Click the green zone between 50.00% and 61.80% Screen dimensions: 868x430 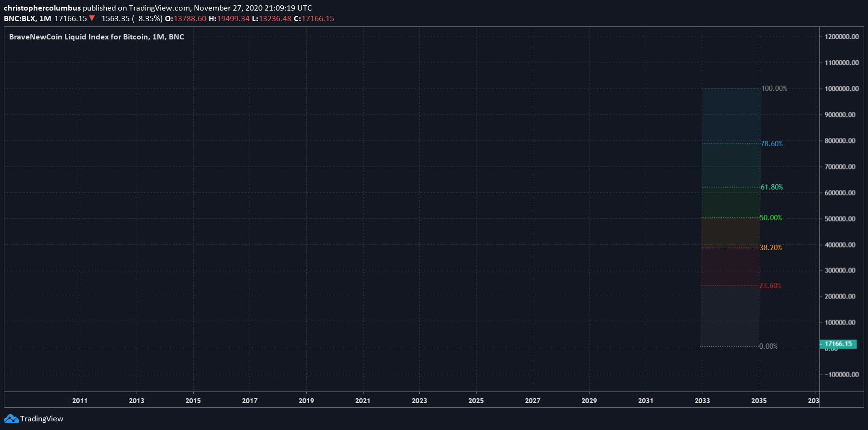[x=731, y=202]
